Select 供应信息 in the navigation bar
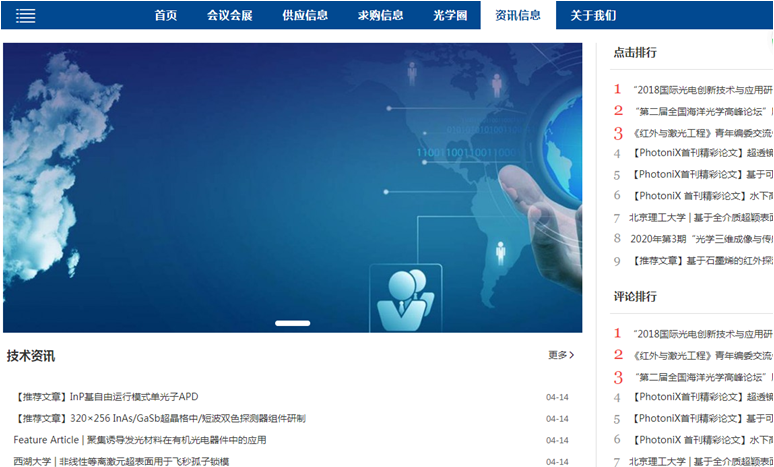Viewport: 774px width, 467px height. click(305, 15)
